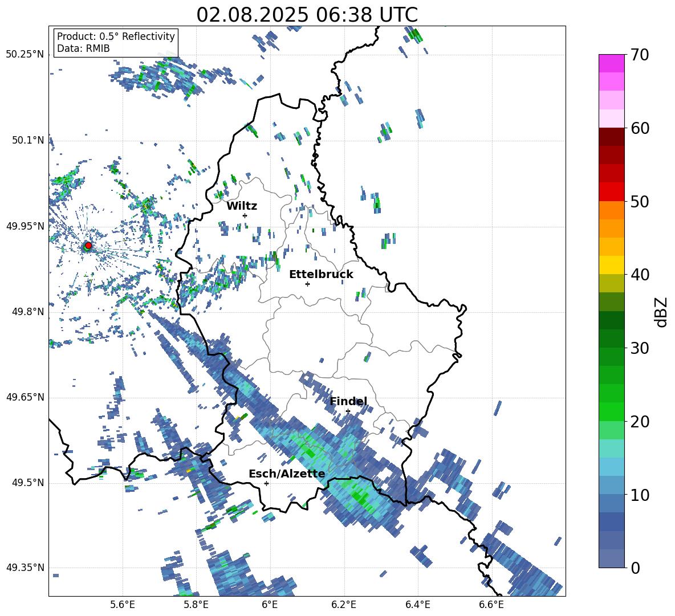The image size is (675, 616).
Task: Click the 49.8°N latitude label
Action: point(28,312)
